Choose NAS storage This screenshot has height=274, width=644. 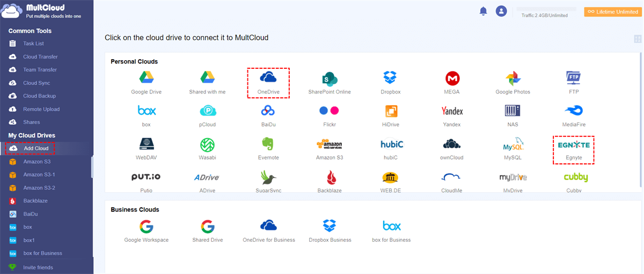[x=513, y=116]
